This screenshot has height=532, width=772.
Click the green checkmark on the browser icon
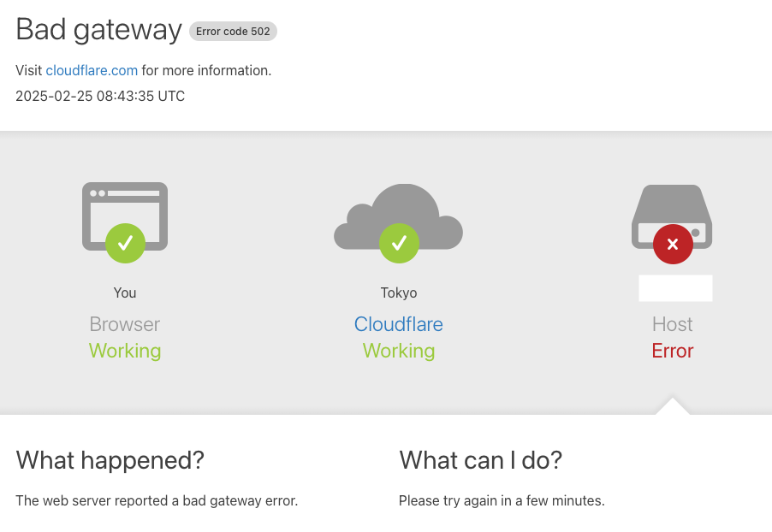tap(125, 244)
